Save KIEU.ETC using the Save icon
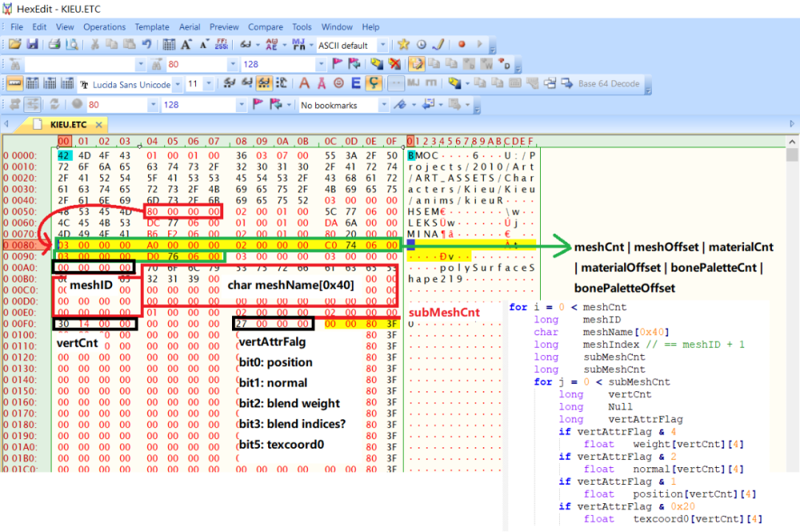 point(32,45)
